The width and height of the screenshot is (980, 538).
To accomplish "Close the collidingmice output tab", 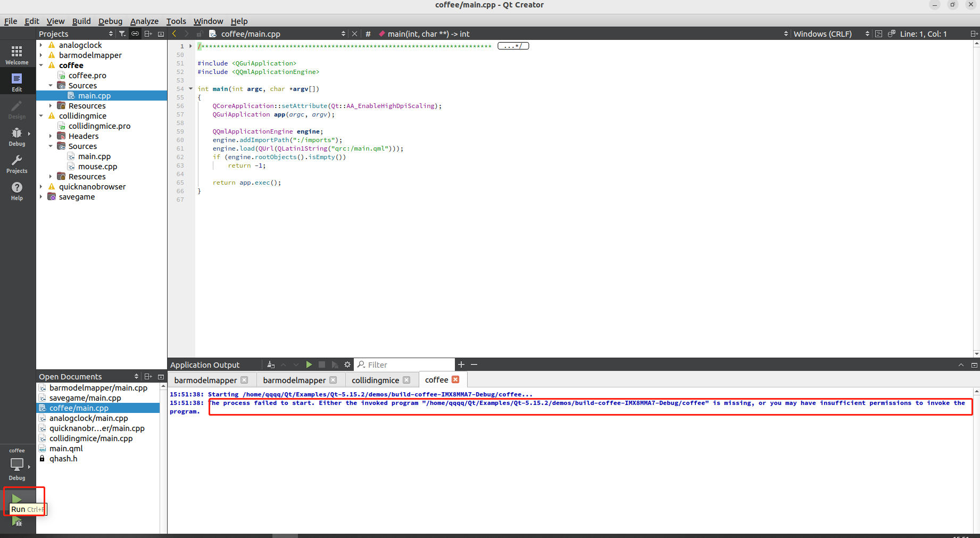I will click(x=406, y=380).
